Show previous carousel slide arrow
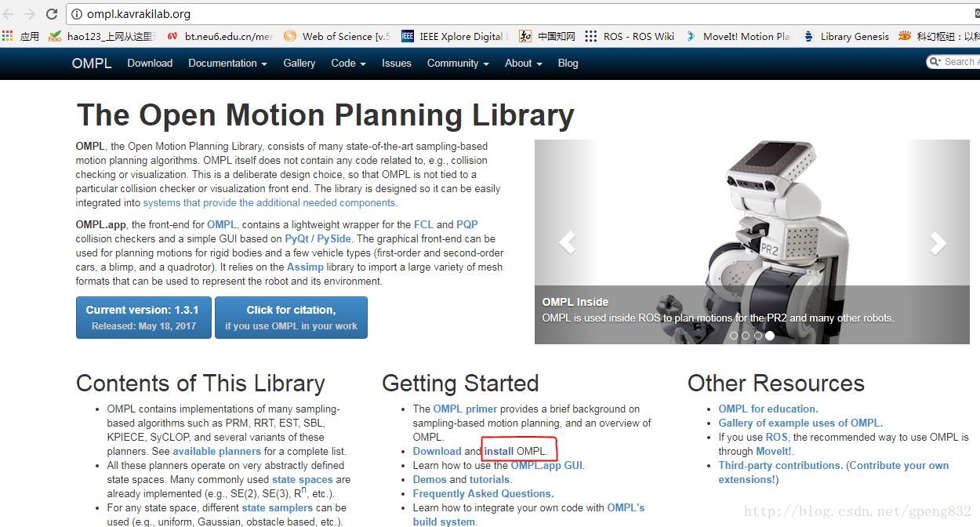 pos(567,242)
